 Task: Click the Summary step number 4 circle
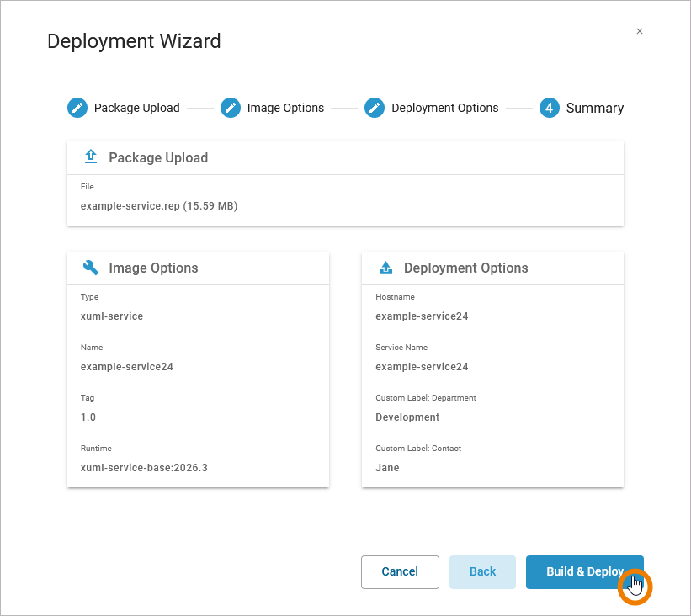tap(550, 108)
